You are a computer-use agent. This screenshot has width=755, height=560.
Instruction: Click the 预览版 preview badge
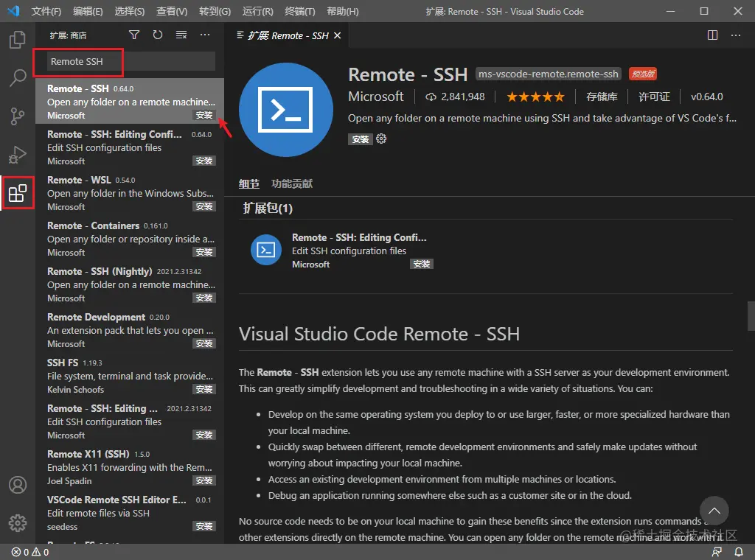click(643, 74)
